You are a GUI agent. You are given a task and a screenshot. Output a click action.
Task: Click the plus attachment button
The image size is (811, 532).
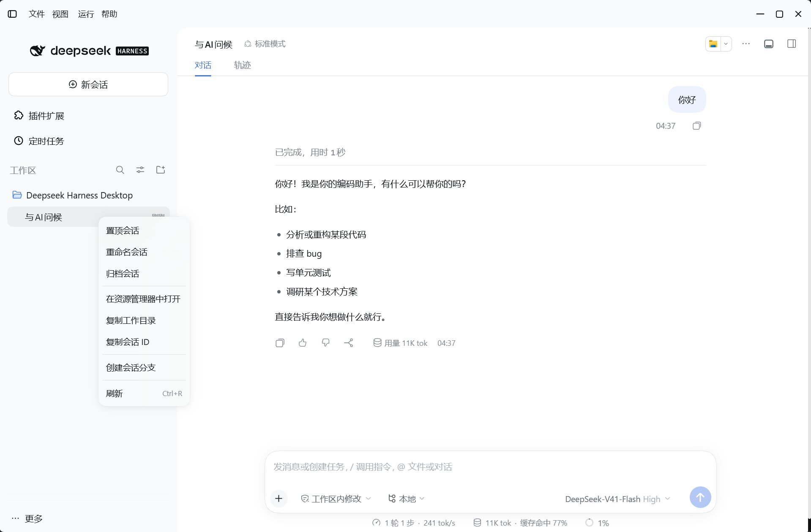[279, 499]
